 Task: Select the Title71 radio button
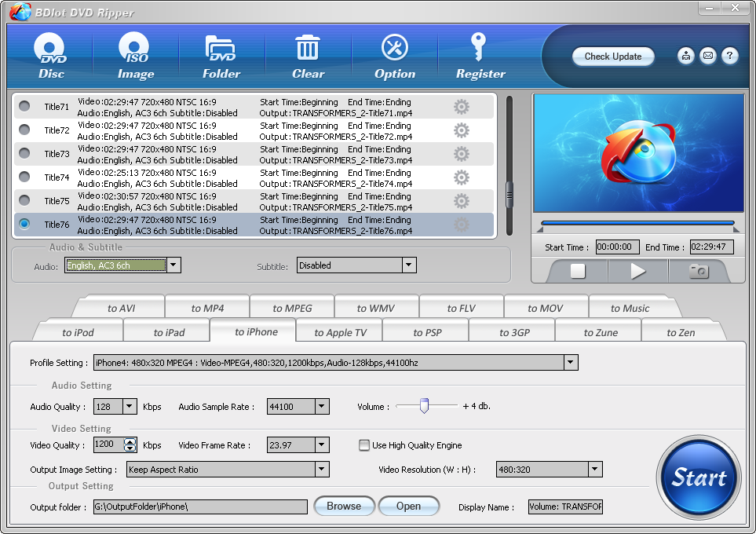pos(24,106)
